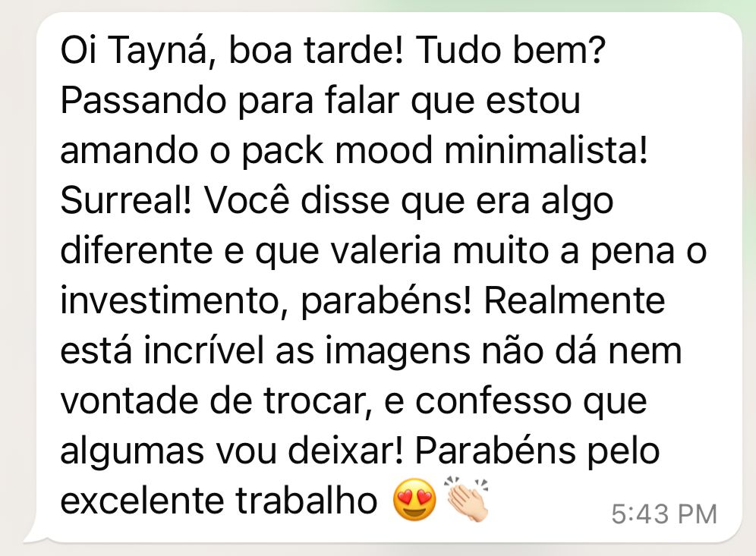Click the word "Você"
This screenshot has height=556, width=756.
[247, 200]
